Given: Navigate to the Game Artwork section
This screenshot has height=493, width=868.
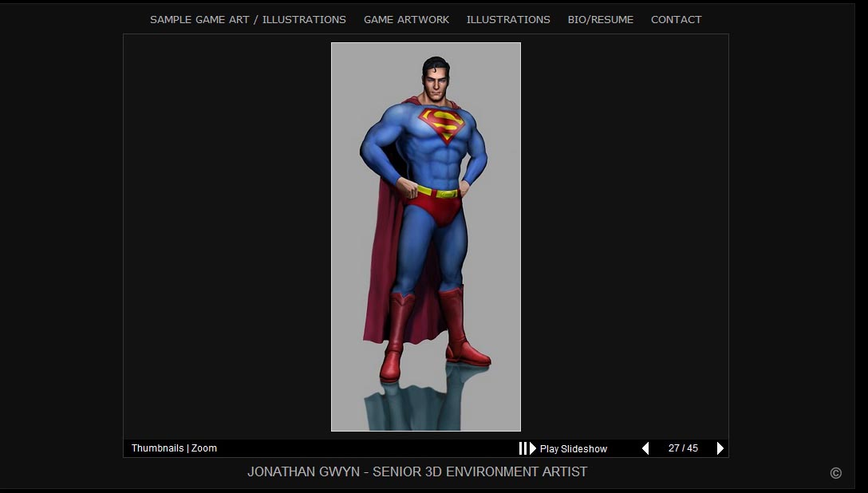Looking at the screenshot, I should pos(406,20).
